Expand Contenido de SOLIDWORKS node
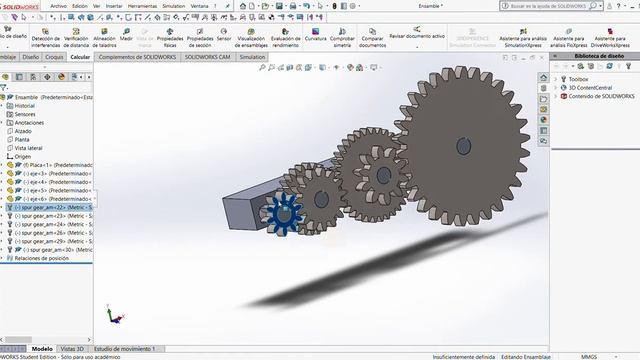Image resolution: width=640 pixels, height=360 pixels. click(x=556, y=96)
